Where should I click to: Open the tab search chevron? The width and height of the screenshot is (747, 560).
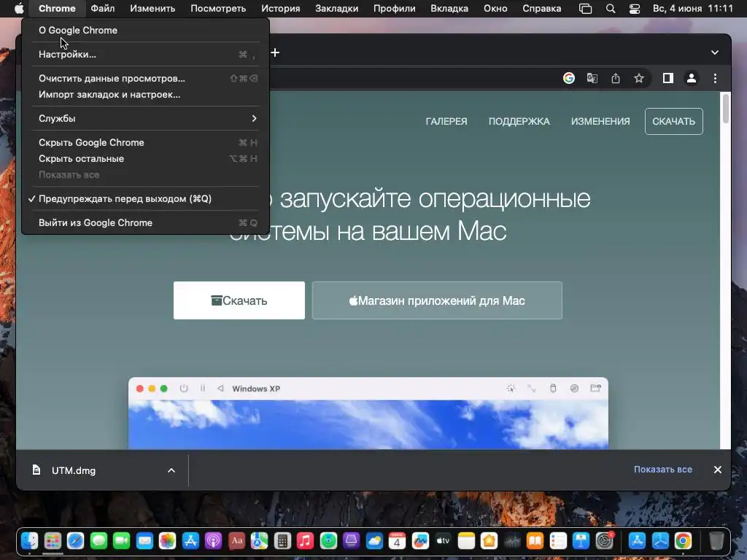[x=715, y=52]
